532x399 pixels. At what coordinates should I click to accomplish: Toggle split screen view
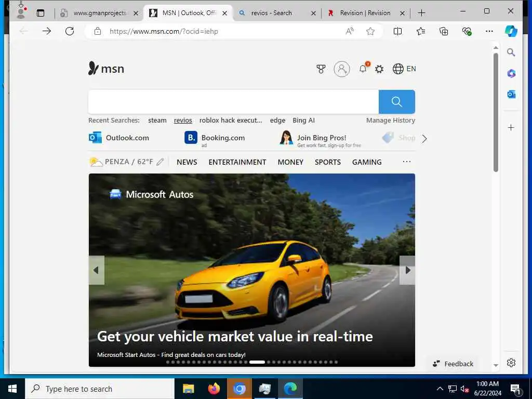(x=397, y=31)
